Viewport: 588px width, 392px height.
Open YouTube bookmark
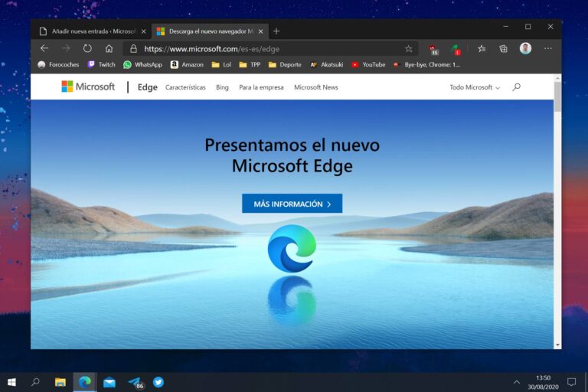pos(368,64)
